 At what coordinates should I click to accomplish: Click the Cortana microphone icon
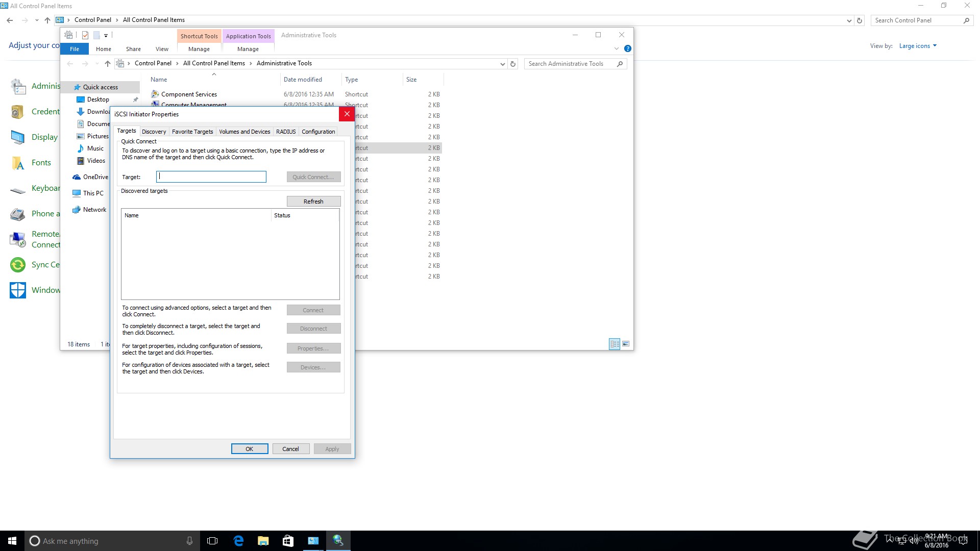click(189, 541)
